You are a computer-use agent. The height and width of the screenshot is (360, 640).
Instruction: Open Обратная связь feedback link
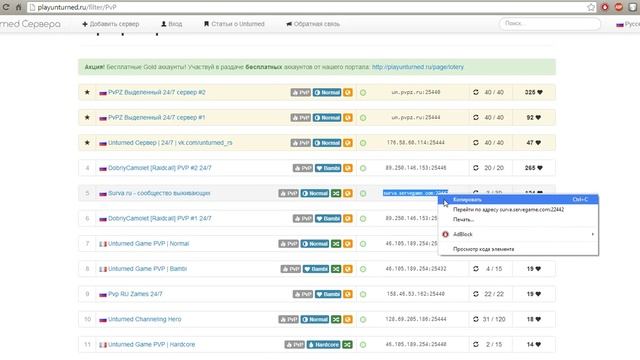313,24
